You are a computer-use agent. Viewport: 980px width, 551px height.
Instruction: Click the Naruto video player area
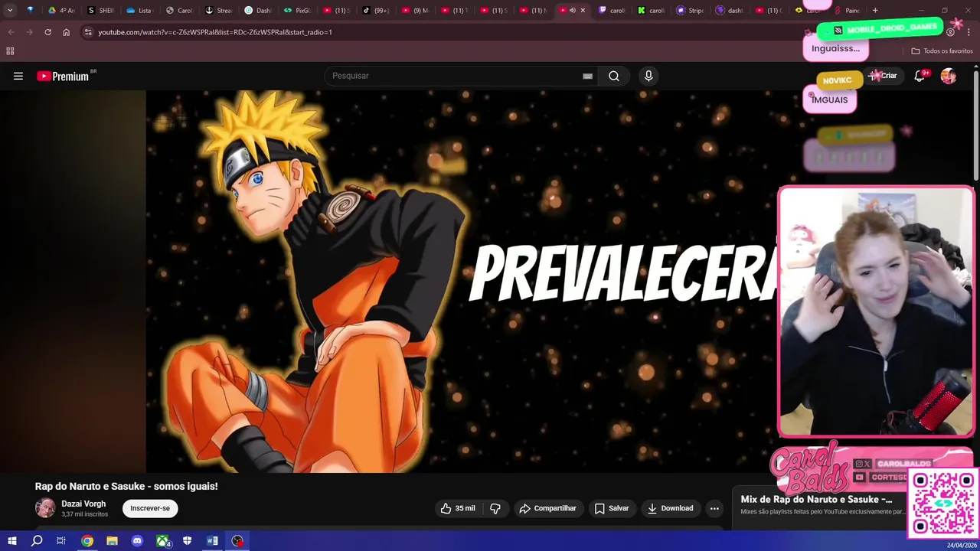(462, 282)
